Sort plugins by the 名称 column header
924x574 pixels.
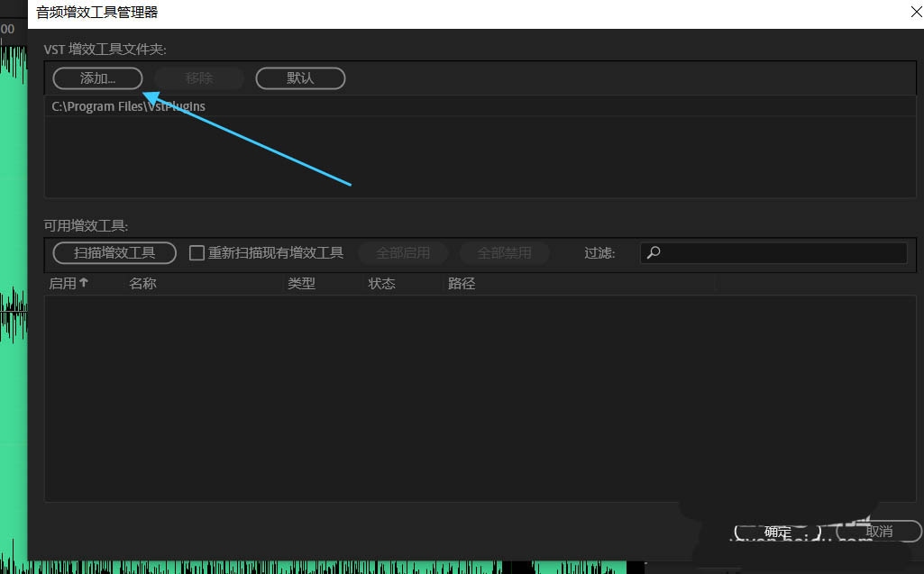(x=142, y=283)
